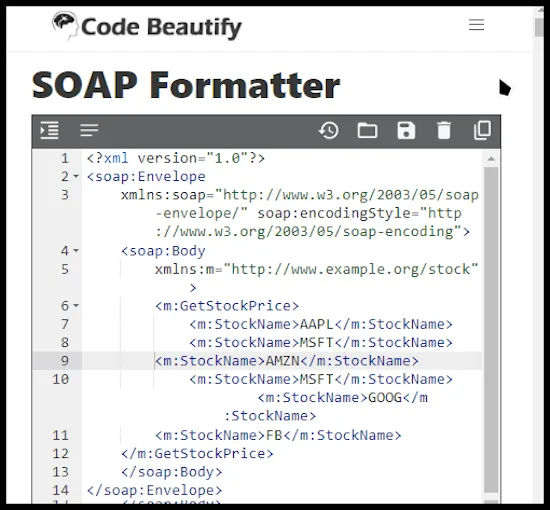Click the xml version declaration on line 1
This screenshot has width=550, height=510.
[176, 158]
